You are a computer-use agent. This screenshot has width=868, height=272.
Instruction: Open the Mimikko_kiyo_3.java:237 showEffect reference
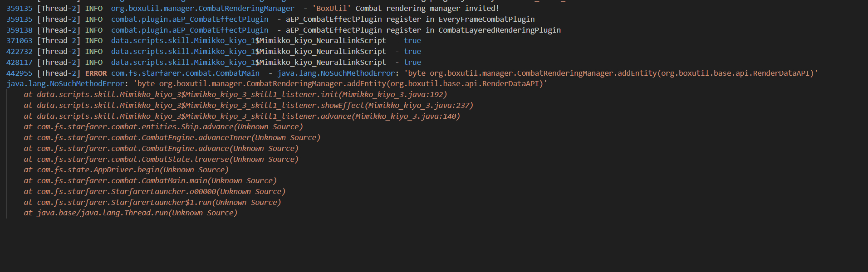point(420,105)
